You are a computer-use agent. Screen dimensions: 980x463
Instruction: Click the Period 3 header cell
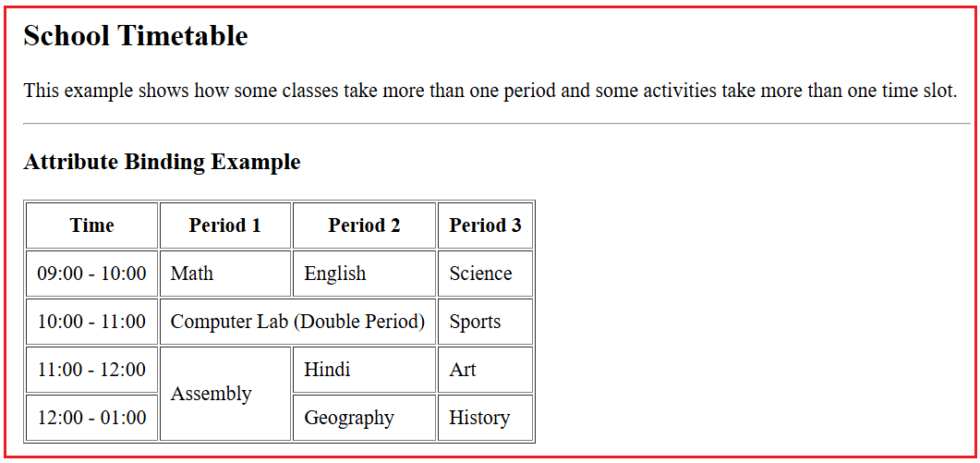[x=485, y=225]
